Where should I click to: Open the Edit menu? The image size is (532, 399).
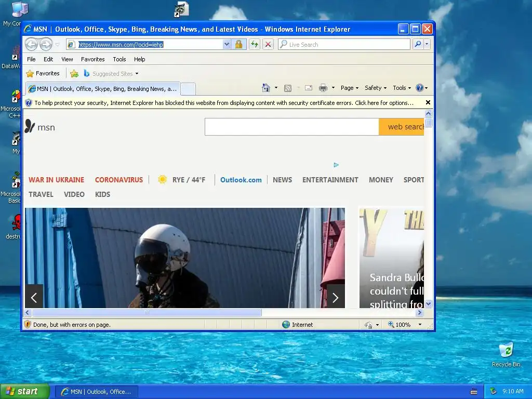48,59
